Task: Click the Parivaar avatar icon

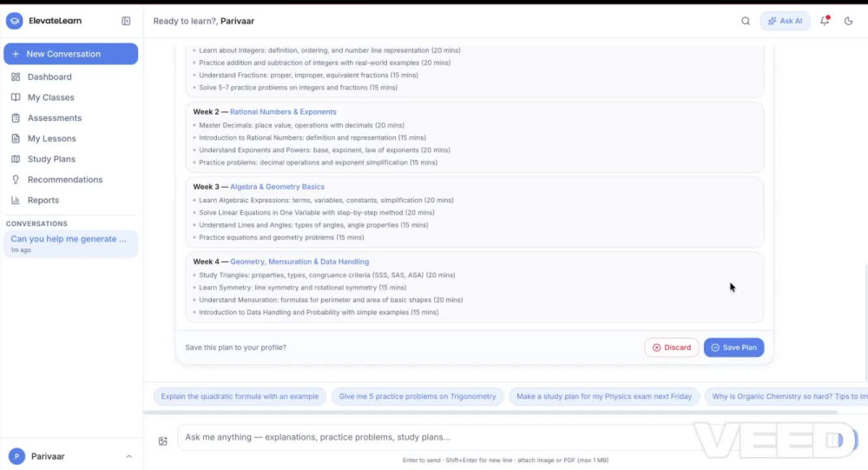Action: 16,456
